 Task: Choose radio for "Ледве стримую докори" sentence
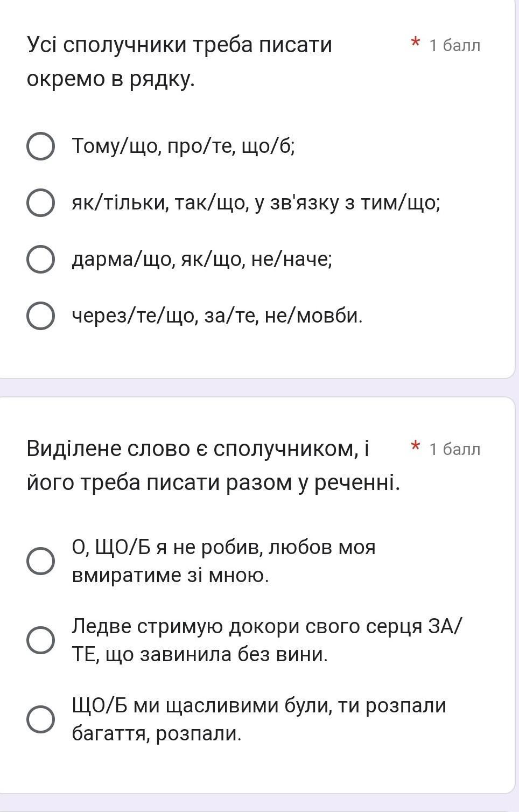point(40,640)
